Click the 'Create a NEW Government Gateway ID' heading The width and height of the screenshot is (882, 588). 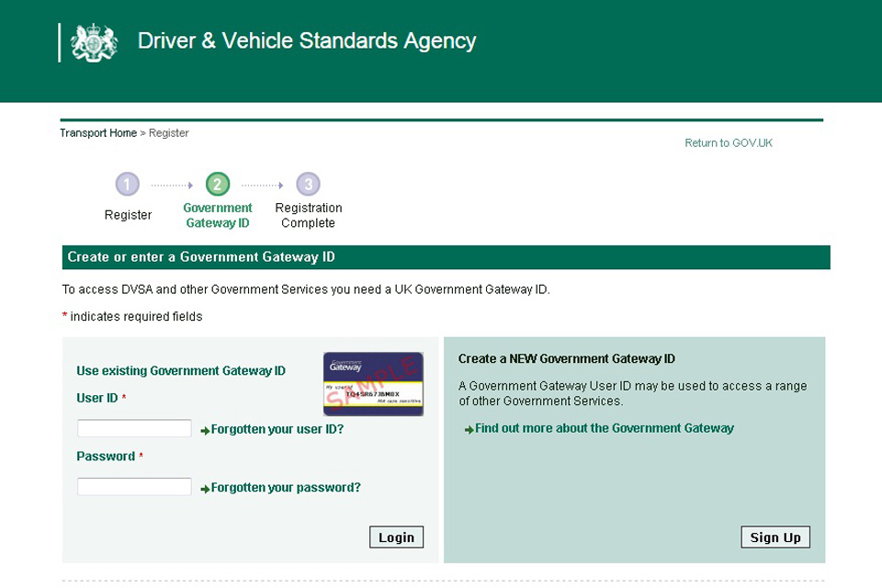click(x=567, y=359)
